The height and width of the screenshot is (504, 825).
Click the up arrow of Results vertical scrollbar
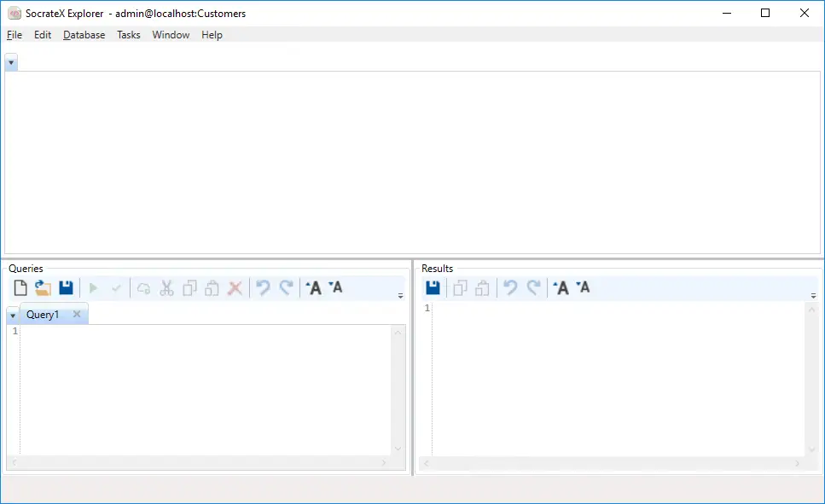812,310
